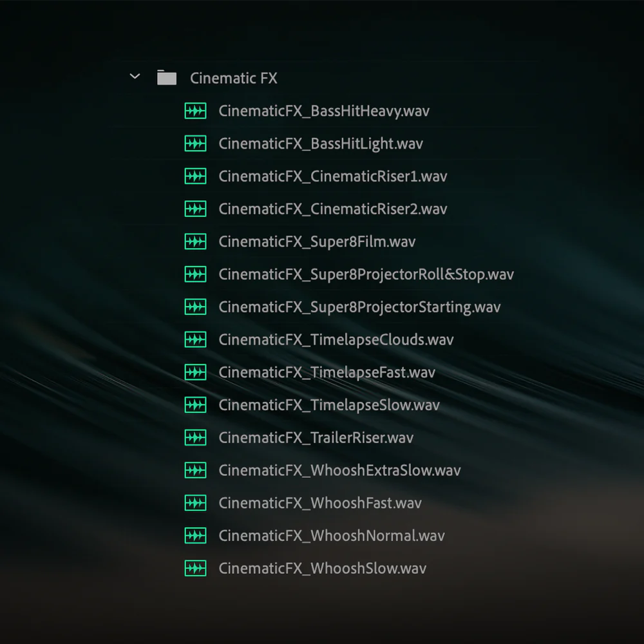Click the Cinematic FX folder icon
644x644 pixels.
(167, 77)
